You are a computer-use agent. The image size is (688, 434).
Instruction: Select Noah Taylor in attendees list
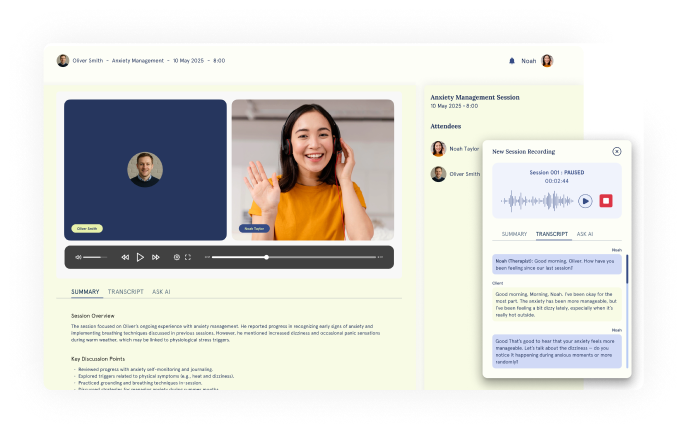pyautogui.click(x=463, y=148)
